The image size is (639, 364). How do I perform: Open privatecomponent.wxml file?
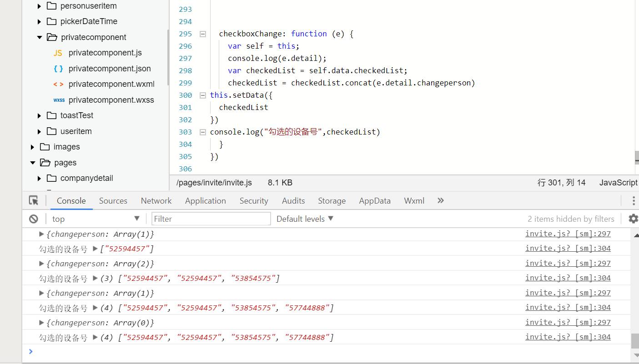111,84
